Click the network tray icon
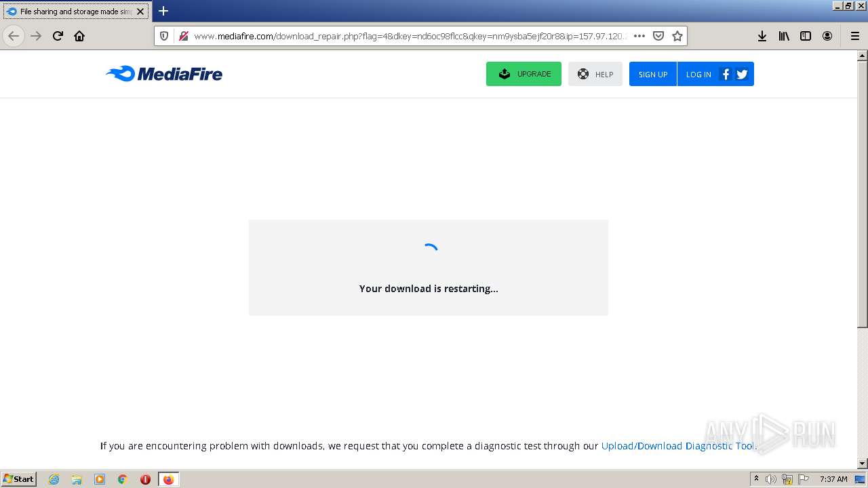Viewport: 868px width, 488px height. (787, 479)
